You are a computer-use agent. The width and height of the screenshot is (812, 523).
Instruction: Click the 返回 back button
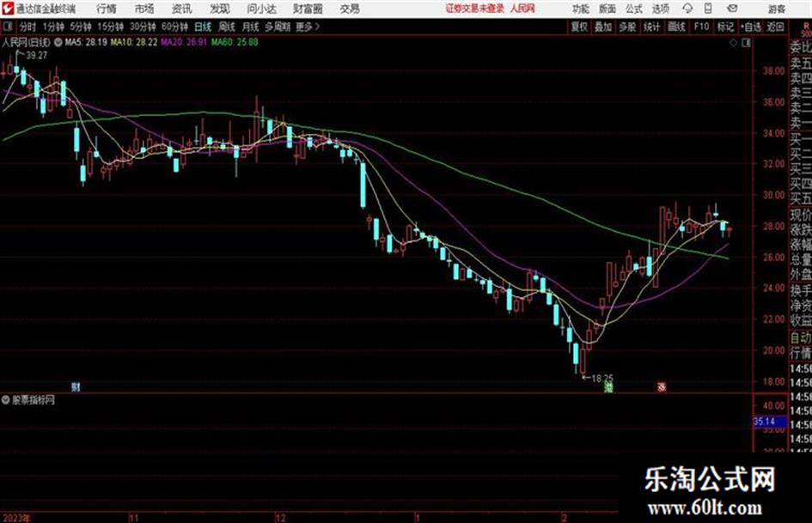[x=775, y=27]
